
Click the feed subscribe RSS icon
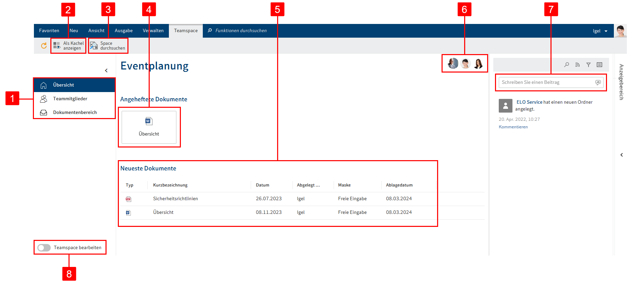[578, 65]
